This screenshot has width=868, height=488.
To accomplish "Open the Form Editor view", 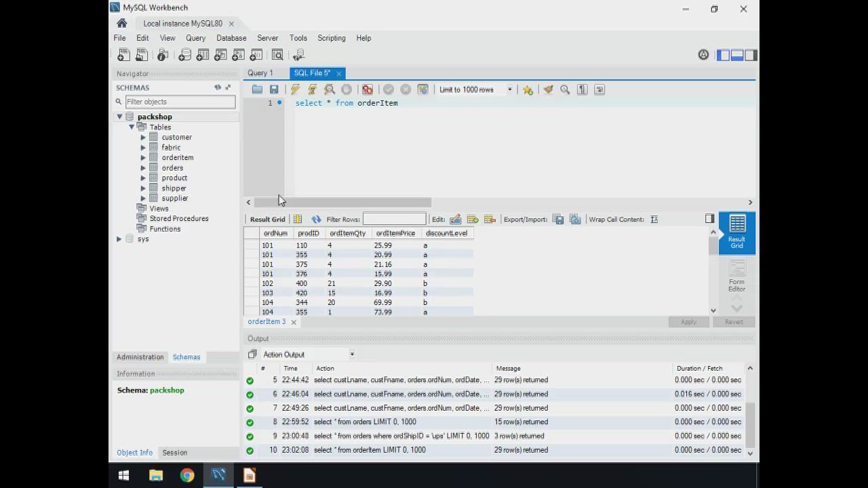I will point(736,277).
